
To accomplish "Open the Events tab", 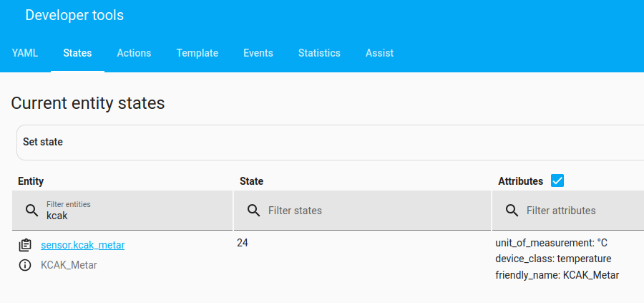I will click(x=258, y=53).
